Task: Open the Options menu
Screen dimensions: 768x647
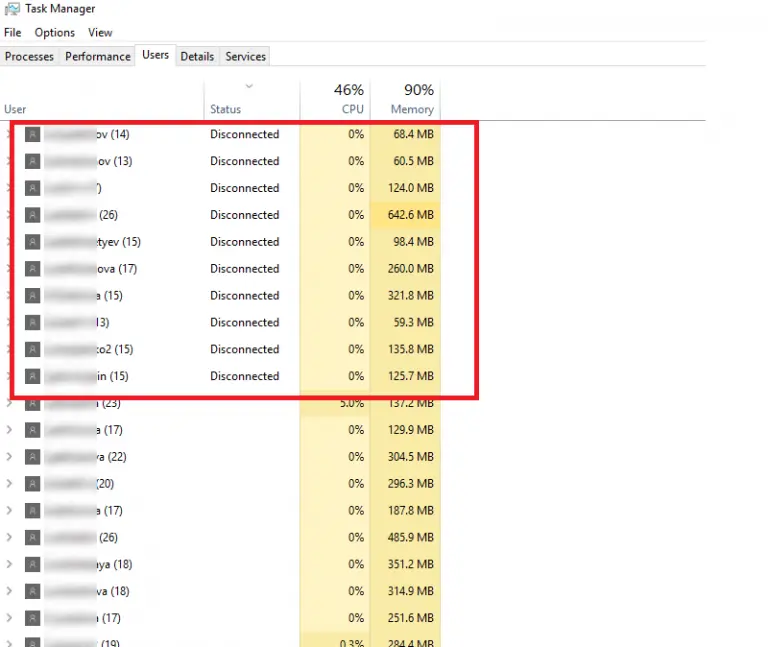Action: coord(54,32)
